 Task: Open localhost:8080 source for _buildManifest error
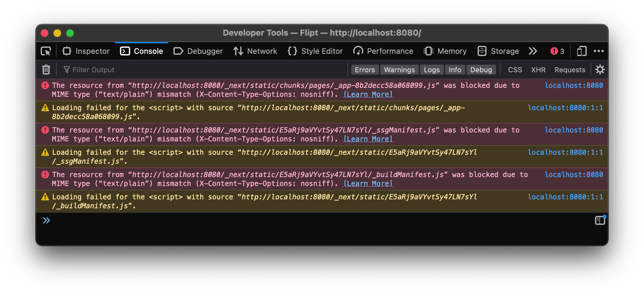[x=574, y=175]
